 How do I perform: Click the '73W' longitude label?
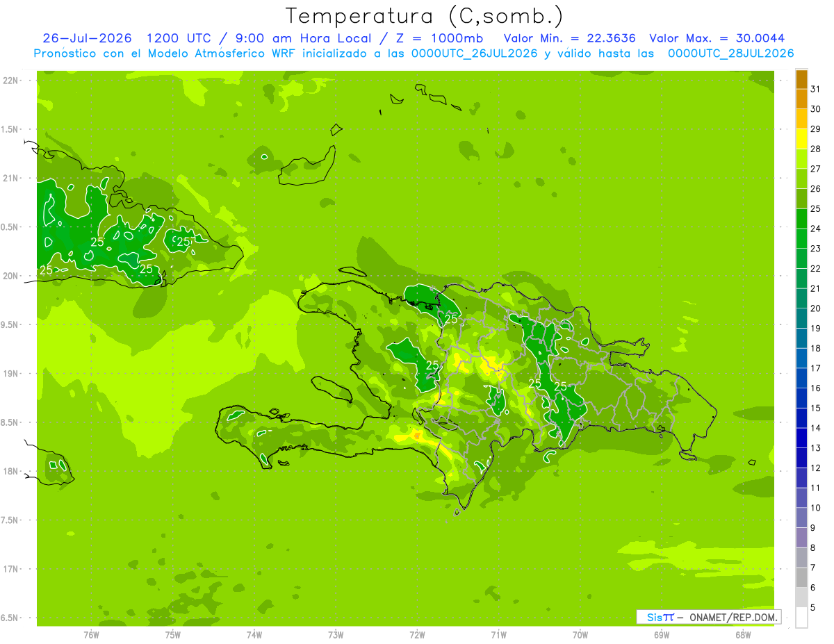(336, 635)
